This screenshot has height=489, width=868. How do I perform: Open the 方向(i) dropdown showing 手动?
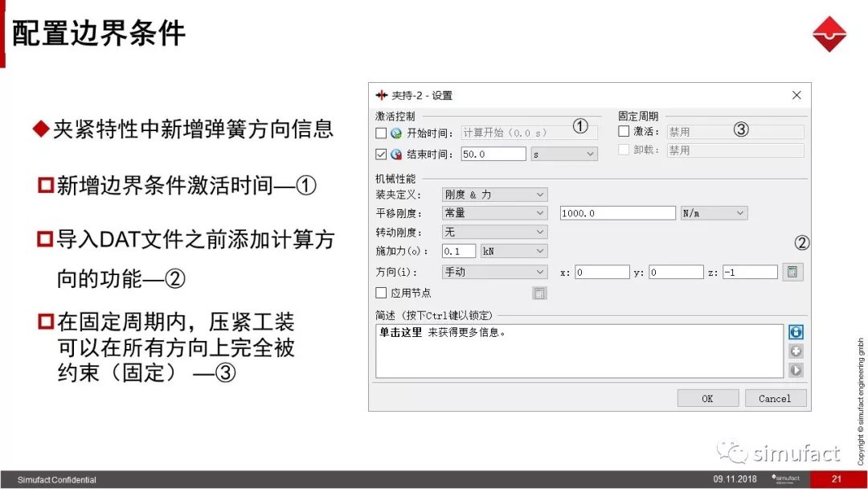pos(494,272)
